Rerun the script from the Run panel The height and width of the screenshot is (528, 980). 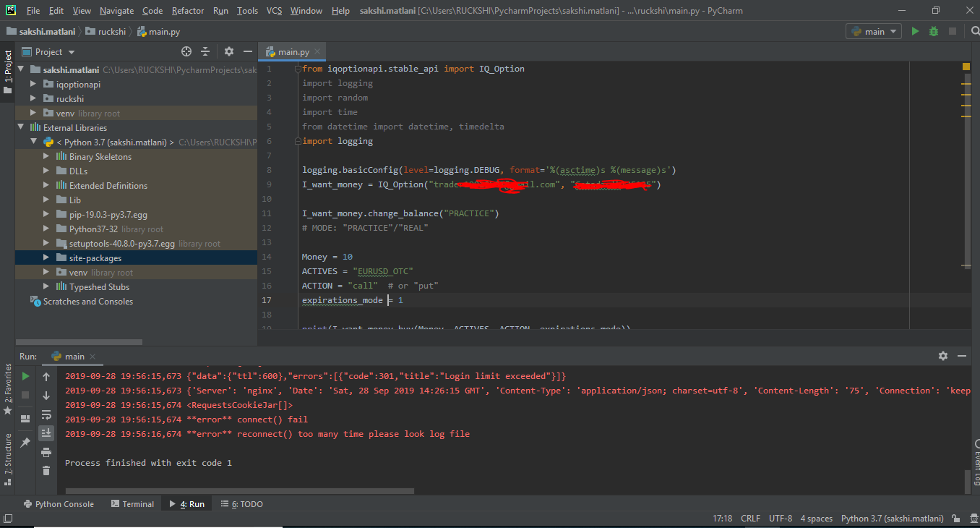coord(25,375)
